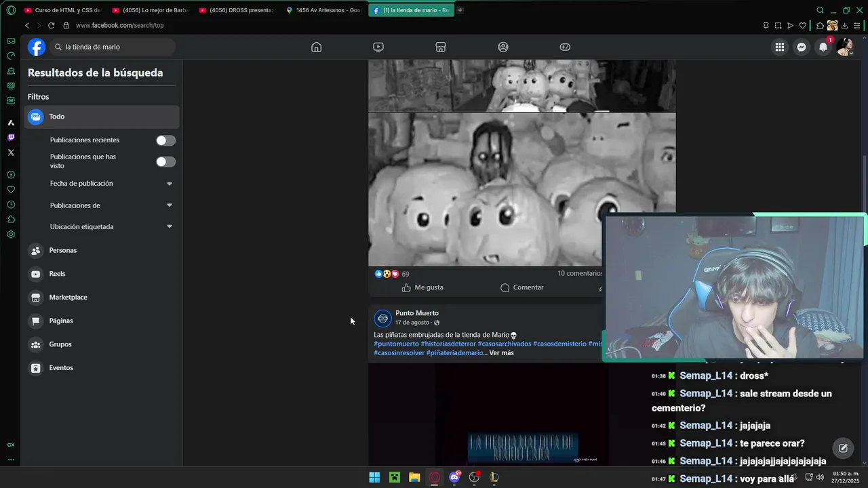The width and height of the screenshot is (868, 488).
Task: Switch to DROSS presenta tab
Action: click(237, 10)
